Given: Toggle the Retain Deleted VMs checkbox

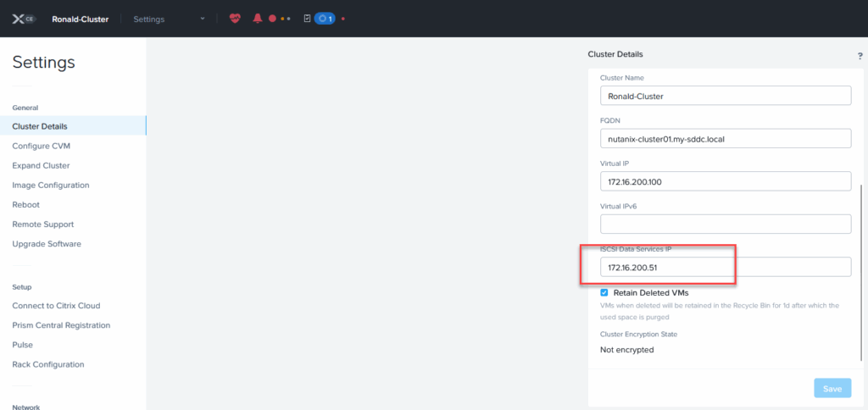Looking at the screenshot, I should pyautogui.click(x=604, y=292).
